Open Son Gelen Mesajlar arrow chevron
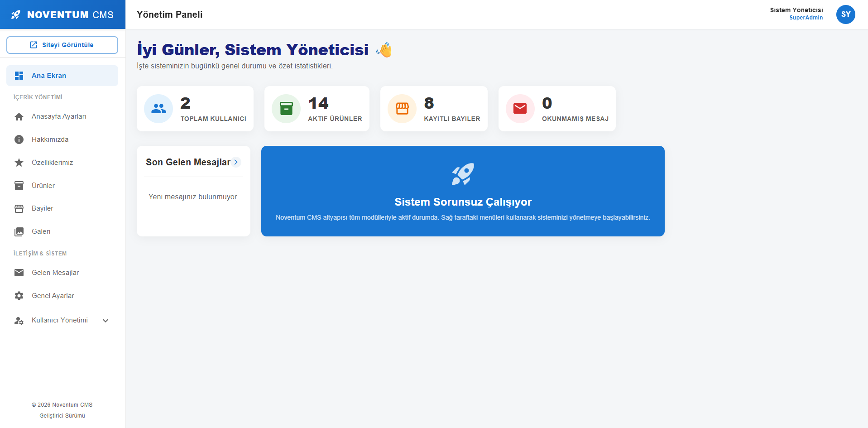The width and height of the screenshot is (868, 428). [x=236, y=162]
